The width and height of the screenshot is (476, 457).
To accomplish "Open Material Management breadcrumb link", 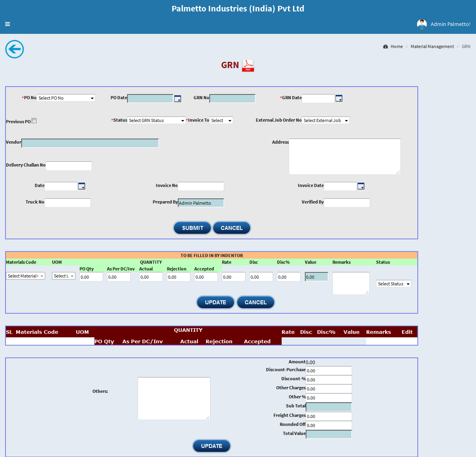I will (432, 46).
